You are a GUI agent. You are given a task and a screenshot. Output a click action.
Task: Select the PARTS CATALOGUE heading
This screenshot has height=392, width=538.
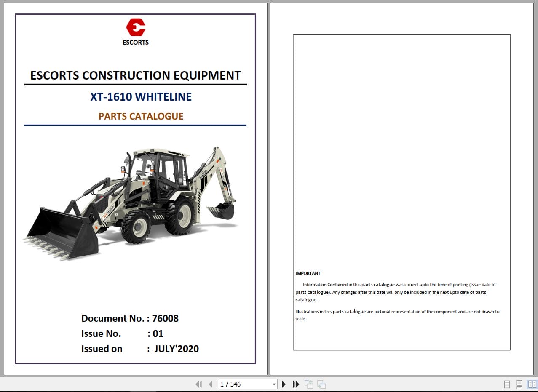point(141,116)
